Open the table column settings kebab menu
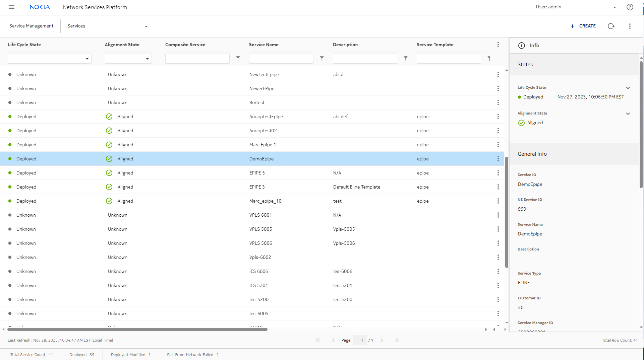Image resolution: width=644 pixels, height=360 pixels. [x=498, y=45]
